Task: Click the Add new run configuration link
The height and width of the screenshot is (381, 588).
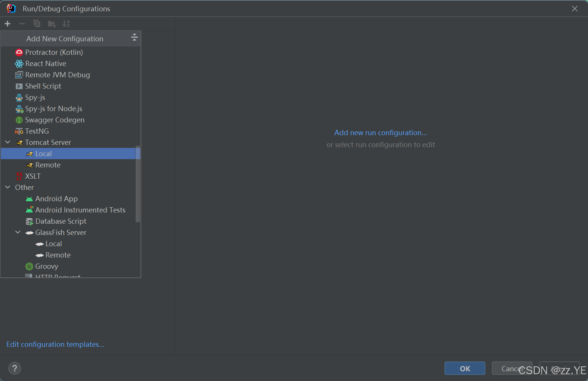Action: (x=381, y=133)
